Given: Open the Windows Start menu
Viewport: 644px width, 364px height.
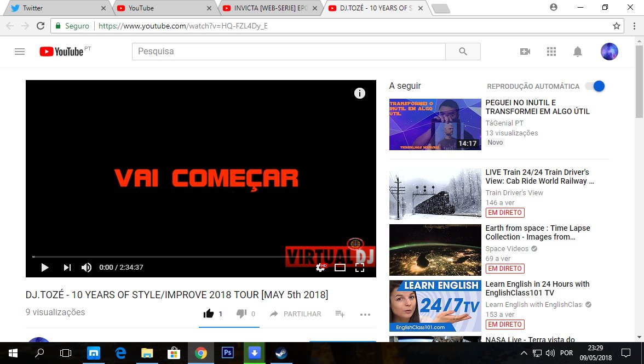Looking at the screenshot, I should [x=13, y=353].
